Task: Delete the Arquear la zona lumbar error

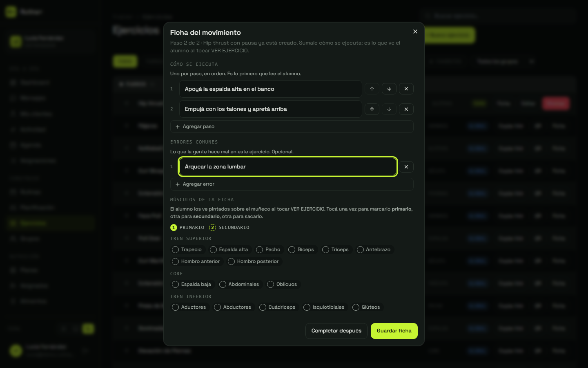Action: [406, 167]
